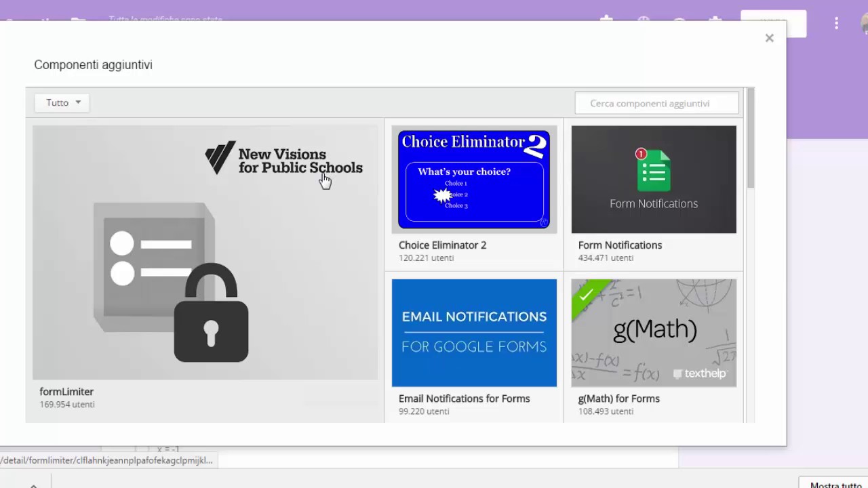Screen dimensions: 868x488
Task: Click the formLimiter add-on title
Action: coord(66,392)
